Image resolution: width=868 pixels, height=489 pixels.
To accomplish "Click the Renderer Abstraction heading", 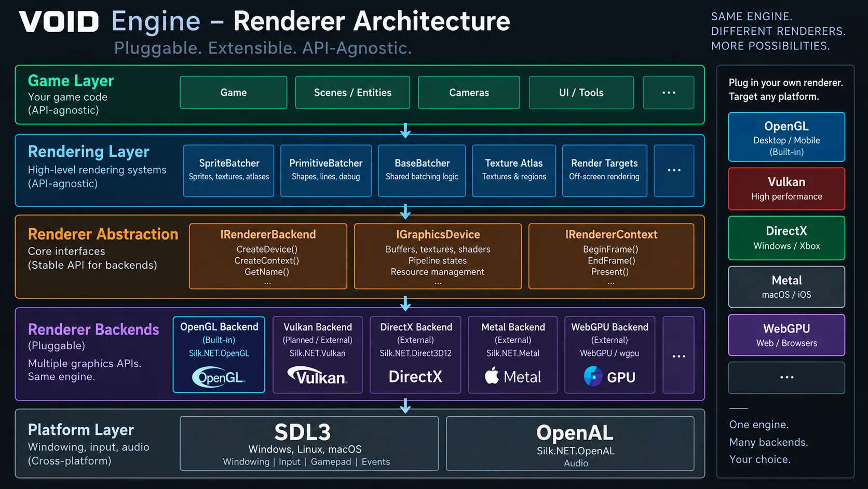I will coord(103,234).
